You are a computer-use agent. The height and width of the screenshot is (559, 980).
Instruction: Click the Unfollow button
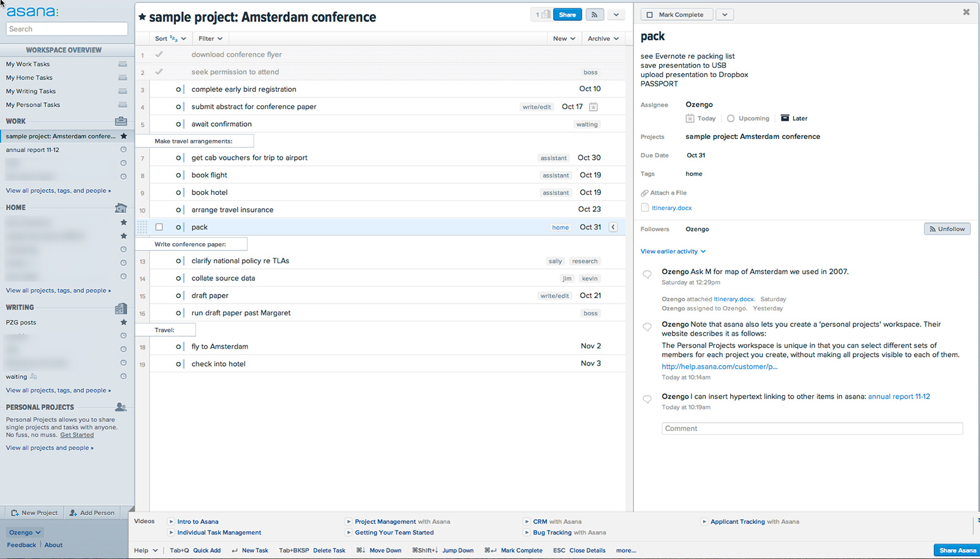(x=947, y=229)
